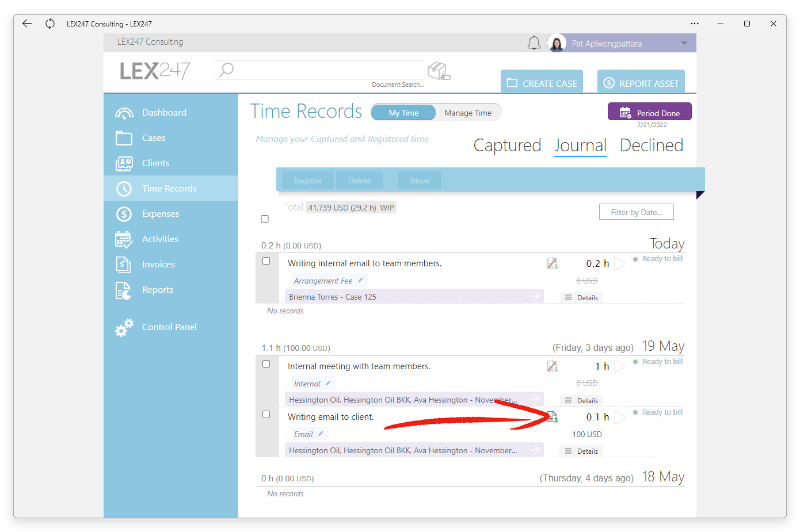Click the CREATE CASE button
Image resolution: width=800 pixels, height=532 pixels.
click(542, 82)
